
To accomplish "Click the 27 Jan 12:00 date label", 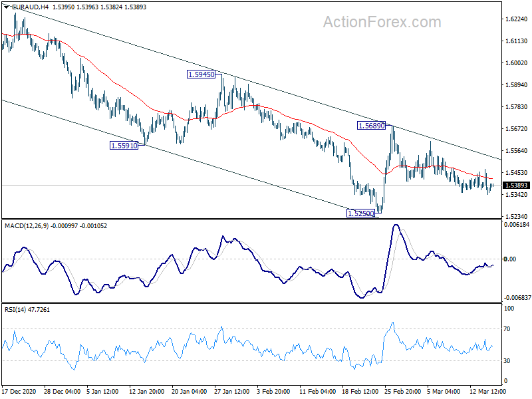I will click(231, 391).
